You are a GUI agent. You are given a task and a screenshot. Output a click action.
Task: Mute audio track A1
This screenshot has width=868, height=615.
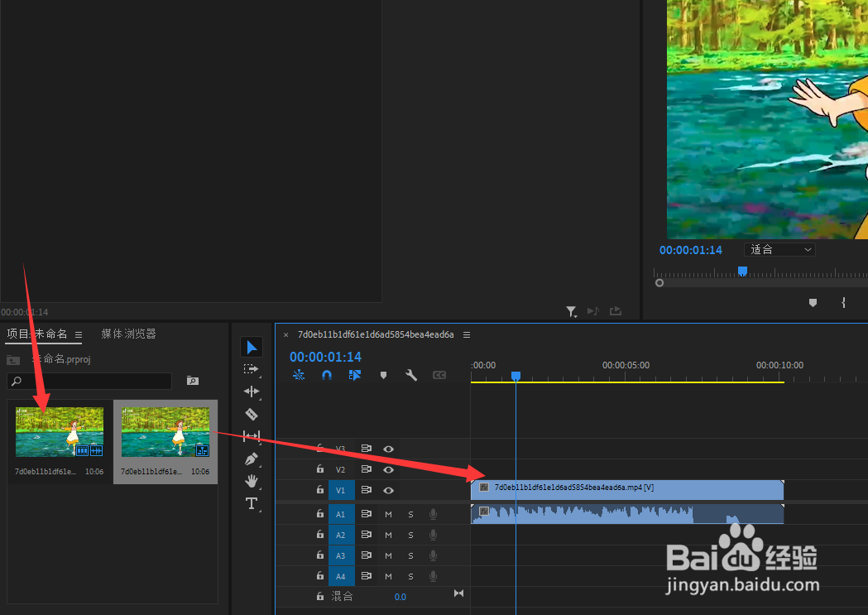389,514
